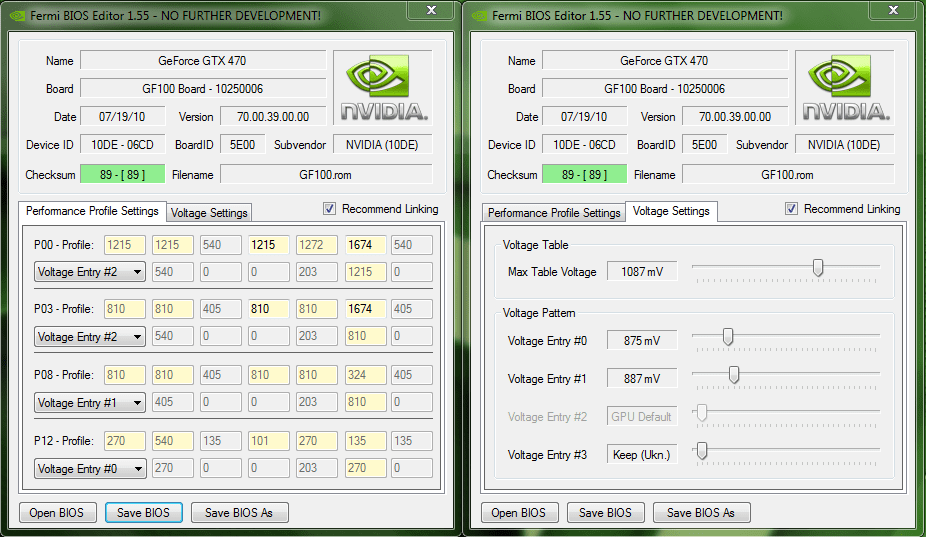Click GF100.rom filename field in left window
The image size is (926, 537).
(326, 174)
